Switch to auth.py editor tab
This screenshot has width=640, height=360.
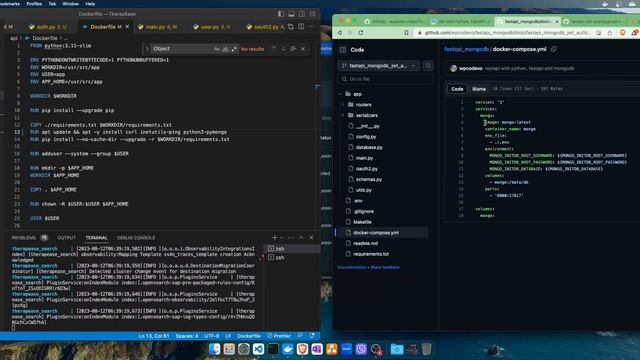click(48, 27)
